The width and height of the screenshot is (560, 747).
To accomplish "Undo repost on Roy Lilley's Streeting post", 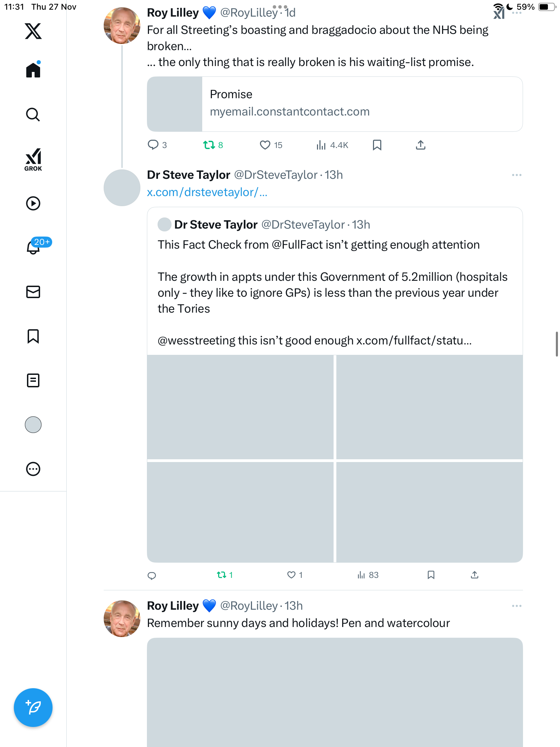I will click(209, 145).
